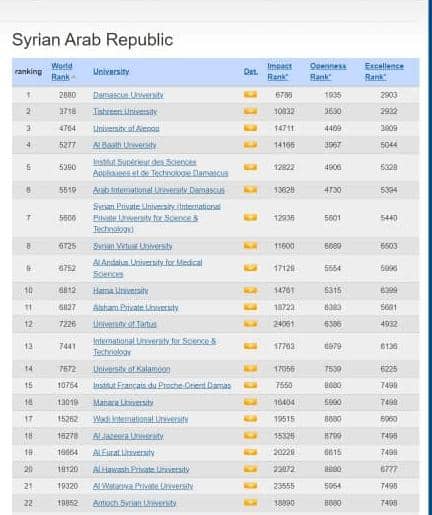The height and width of the screenshot is (515, 432).
Task: Select the Syrian Arab Republic heading
Action: (93, 40)
